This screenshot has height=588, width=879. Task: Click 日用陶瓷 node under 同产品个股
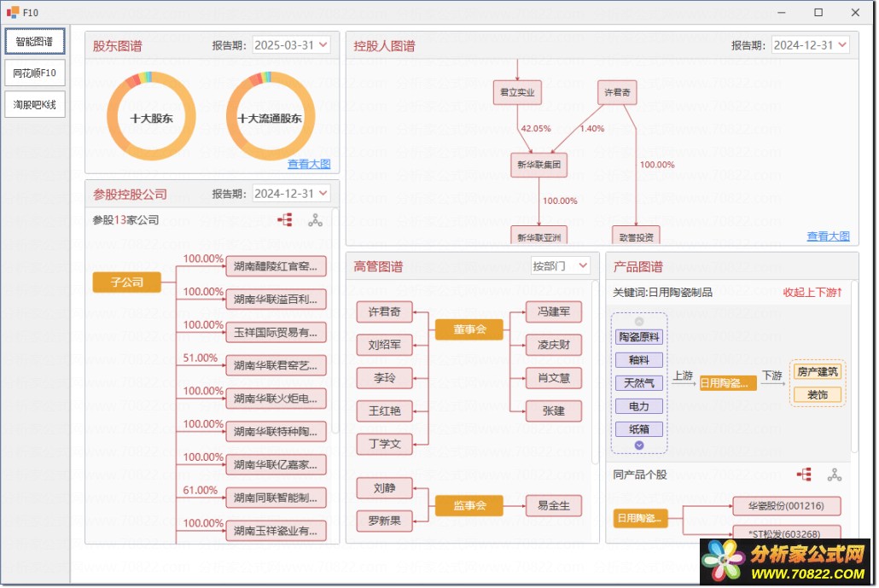coord(640,518)
